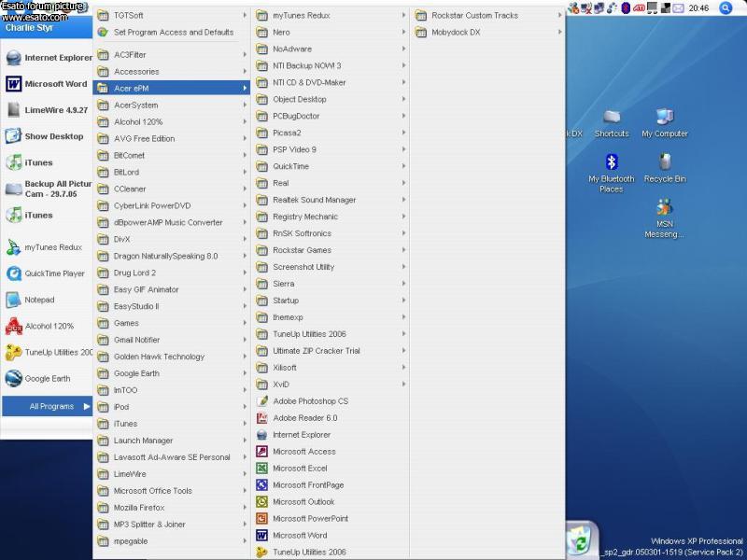Open the LimeWire program folder
The image size is (747, 560).
click(x=172, y=474)
